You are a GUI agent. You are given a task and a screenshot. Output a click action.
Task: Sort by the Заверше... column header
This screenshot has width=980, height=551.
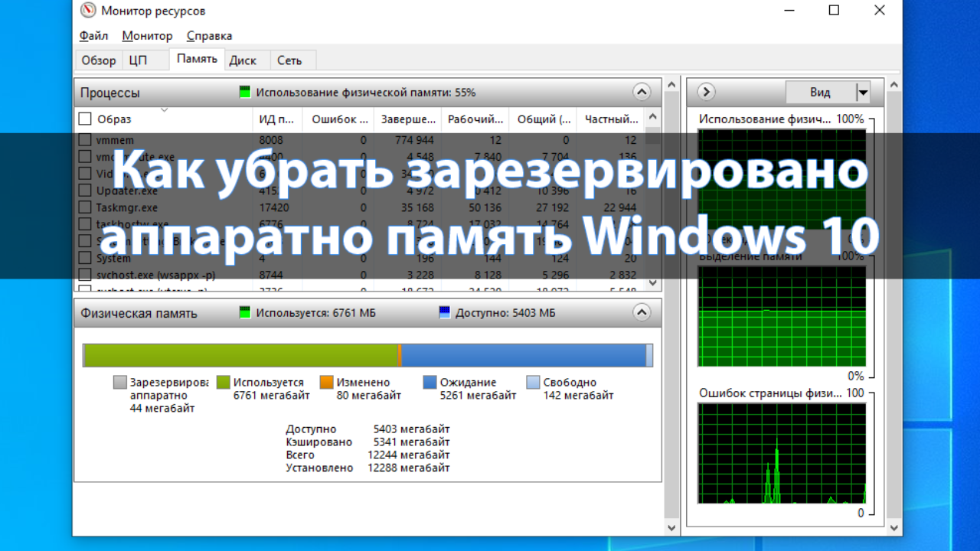coord(407,119)
